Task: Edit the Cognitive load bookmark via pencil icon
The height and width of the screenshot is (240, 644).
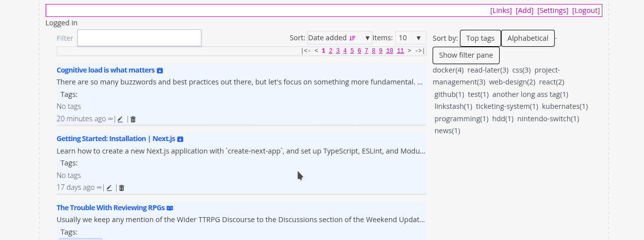Action: (120, 119)
